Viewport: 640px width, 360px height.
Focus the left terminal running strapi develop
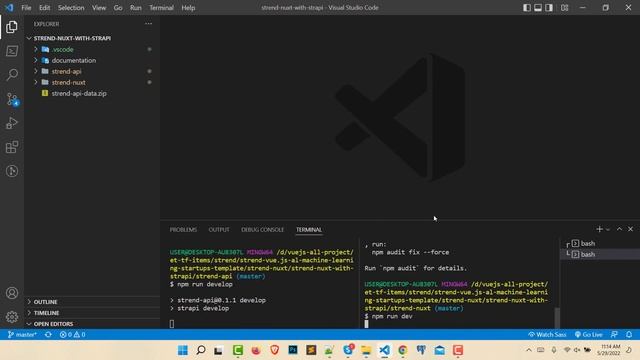click(261, 284)
